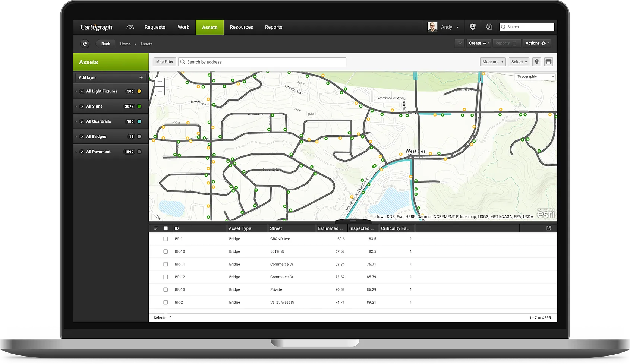This screenshot has width=630, height=364.
Task: Click the All Bridges gray color swatch
Action: 139,137
